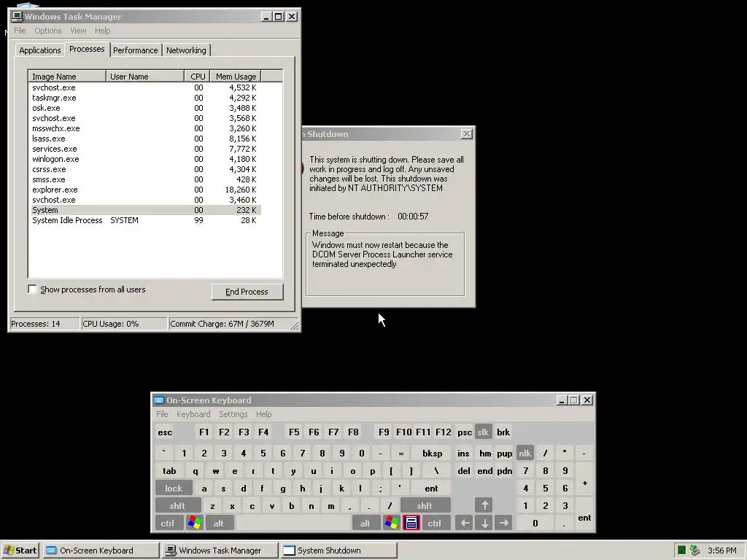Select lsass.exe process row
The image size is (747, 560).
145,139
